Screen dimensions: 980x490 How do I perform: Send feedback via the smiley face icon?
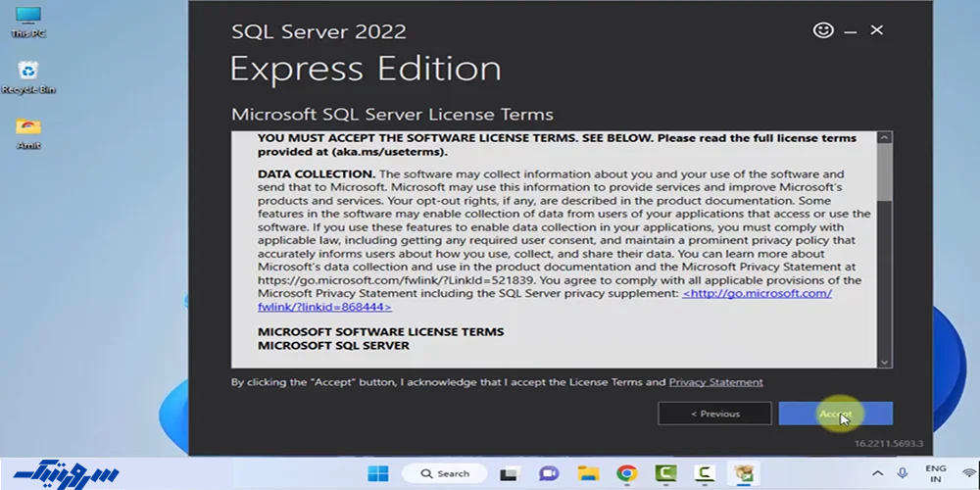click(x=823, y=30)
